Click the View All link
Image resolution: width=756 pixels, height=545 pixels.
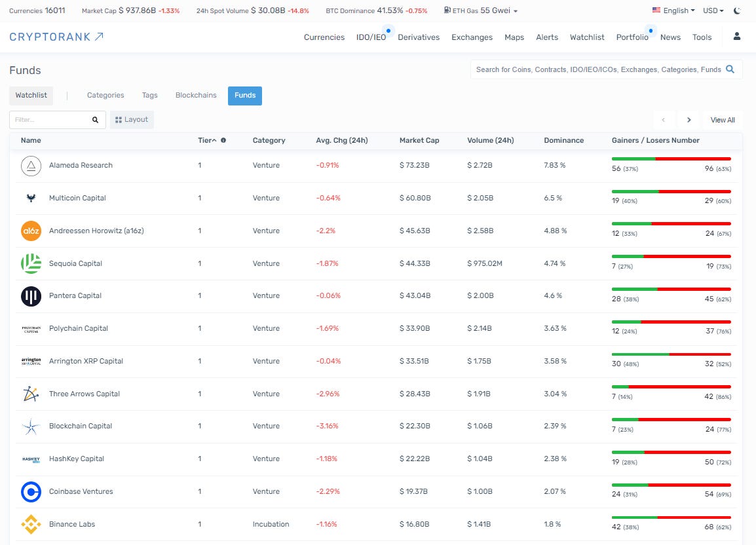click(723, 120)
